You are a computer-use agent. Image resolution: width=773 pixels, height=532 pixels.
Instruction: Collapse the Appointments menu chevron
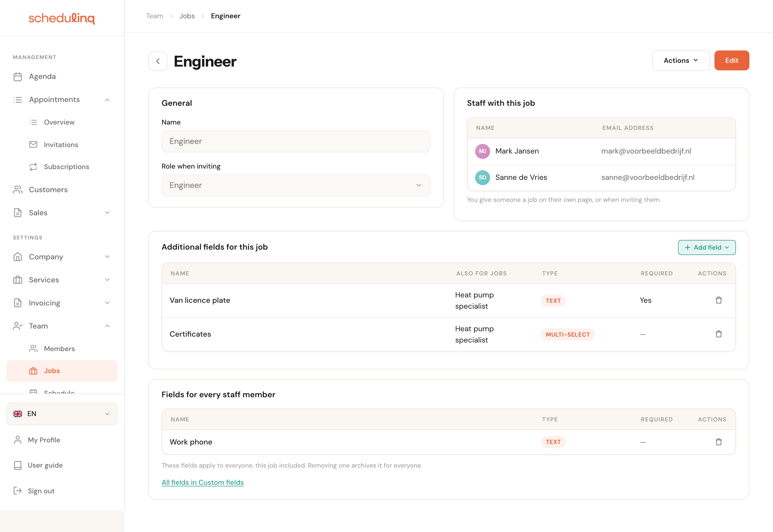click(107, 100)
